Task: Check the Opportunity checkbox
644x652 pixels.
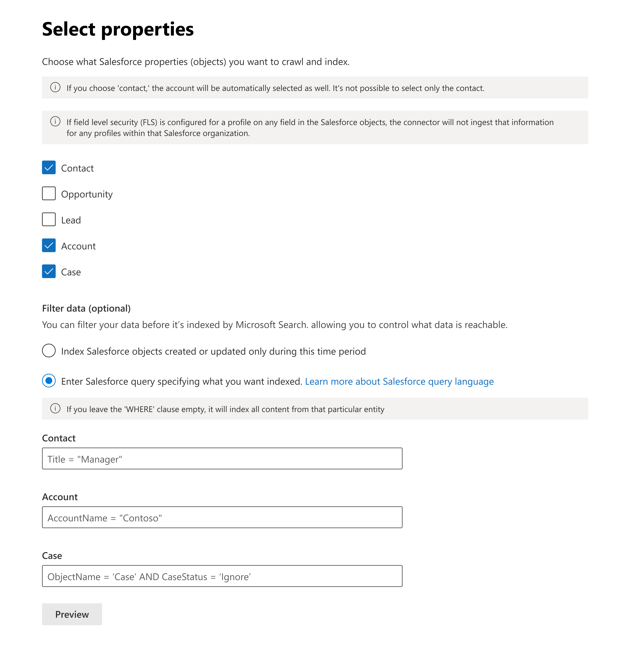Action: click(49, 194)
